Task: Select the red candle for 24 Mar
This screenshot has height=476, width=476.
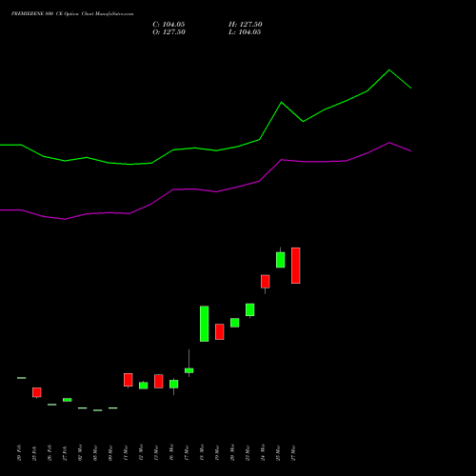Action: pos(266,282)
